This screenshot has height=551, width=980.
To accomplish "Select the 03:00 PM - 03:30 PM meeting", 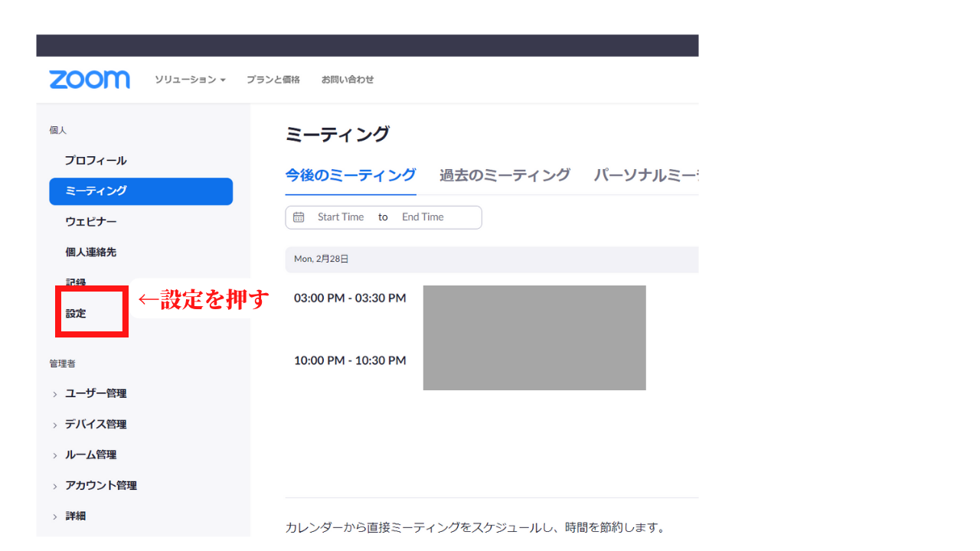I will point(350,298).
